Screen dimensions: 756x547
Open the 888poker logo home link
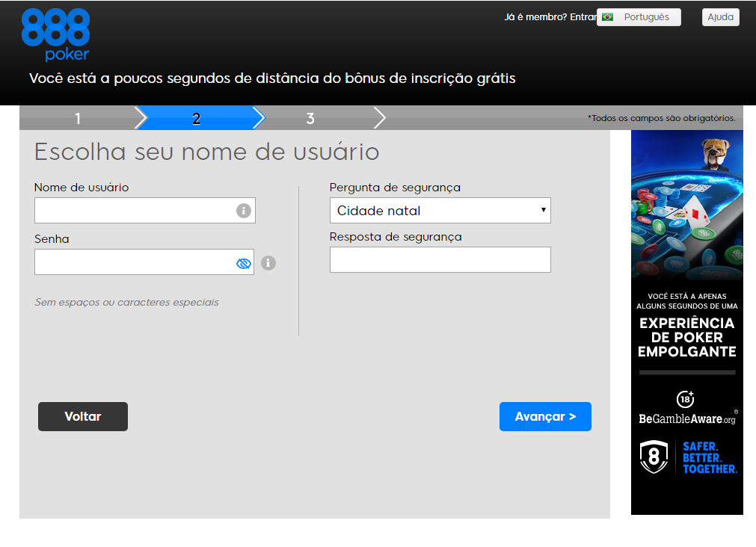coord(55,34)
